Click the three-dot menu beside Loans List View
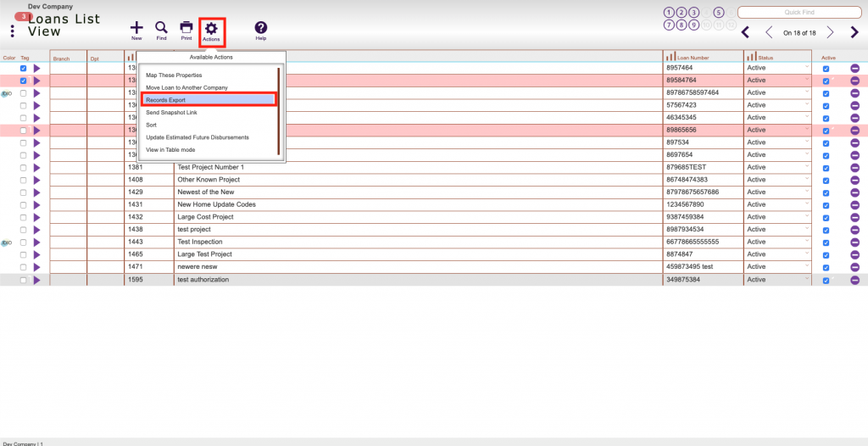868x446 pixels. pyautogui.click(x=12, y=31)
